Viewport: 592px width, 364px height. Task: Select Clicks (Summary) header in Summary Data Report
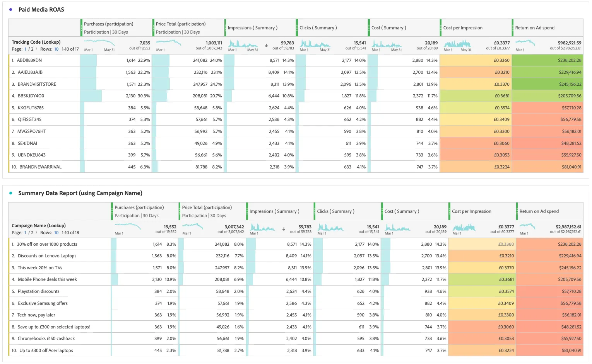(347, 211)
